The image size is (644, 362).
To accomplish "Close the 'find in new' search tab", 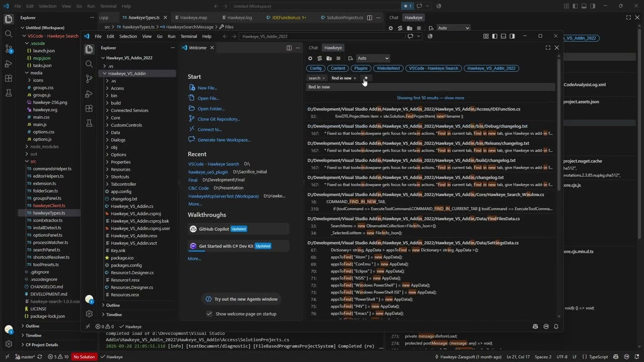I will pyautogui.click(x=355, y=78).
